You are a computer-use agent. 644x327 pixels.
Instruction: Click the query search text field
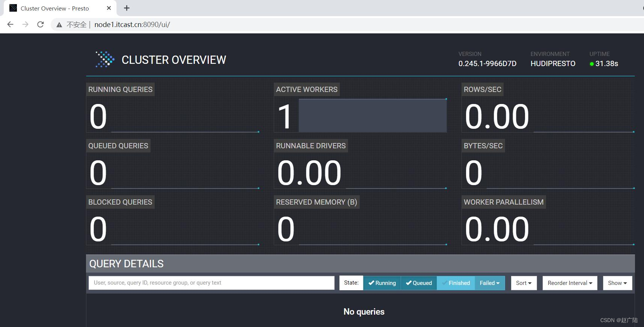pos(211,283)
